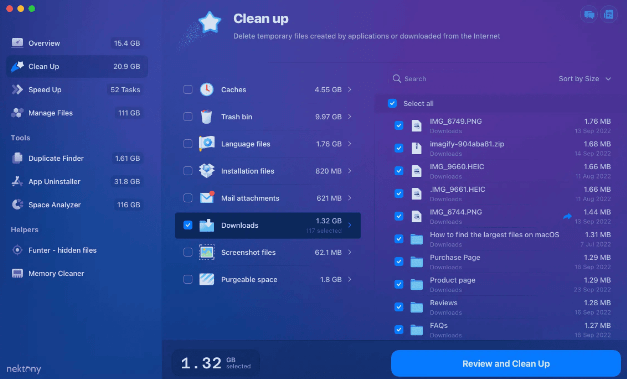Click the Purchase Page folder icon
Viewport: 627px width, 379px height.
pos(417,262)
